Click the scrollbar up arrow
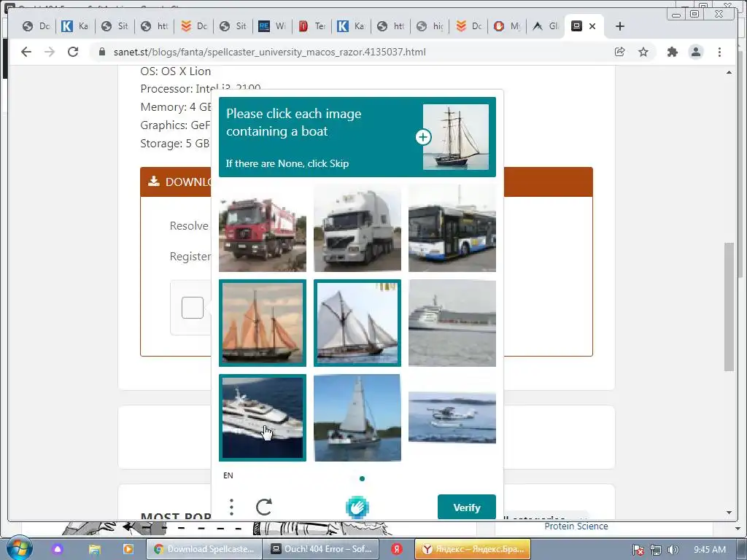Viewport: 747px width, 560px height. [729, 72]
